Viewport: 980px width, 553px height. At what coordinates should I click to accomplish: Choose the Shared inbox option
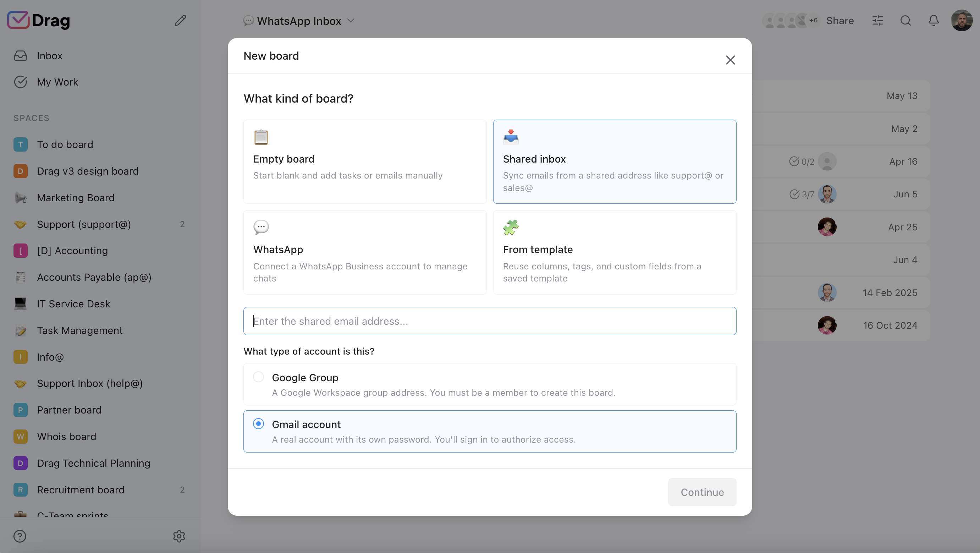(x=615, y=162)
